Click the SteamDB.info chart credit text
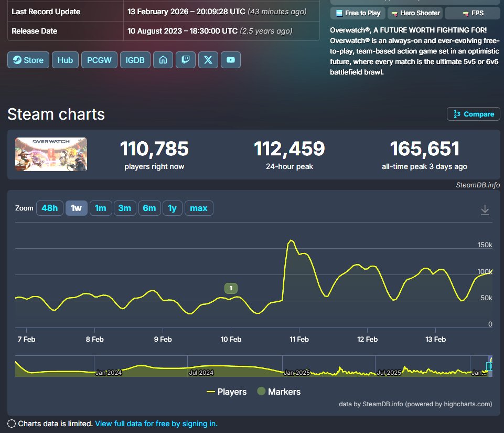This screenshot has height=433, width=504. pyautogui.click(x=478, y=185)
